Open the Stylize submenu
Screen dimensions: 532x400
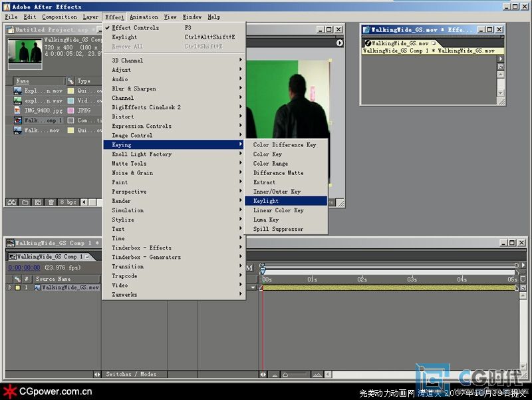(x=174, y=220)
